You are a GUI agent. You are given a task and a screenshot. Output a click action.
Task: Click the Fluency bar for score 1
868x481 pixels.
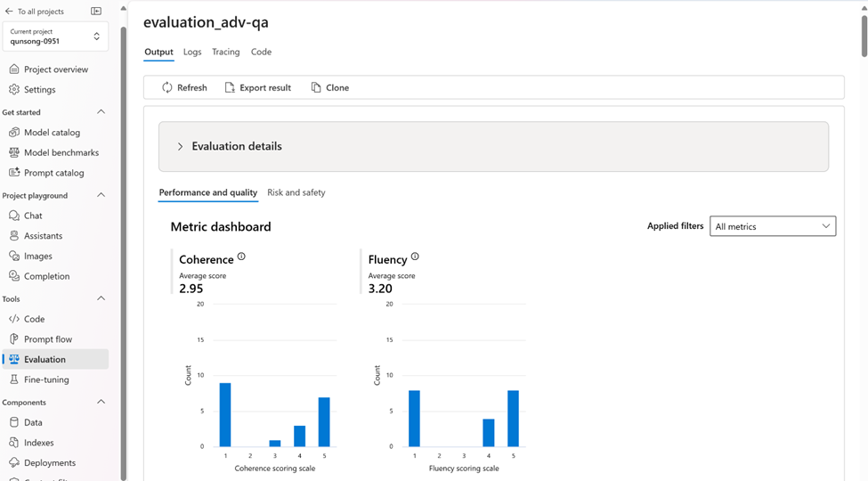[414, 419]
